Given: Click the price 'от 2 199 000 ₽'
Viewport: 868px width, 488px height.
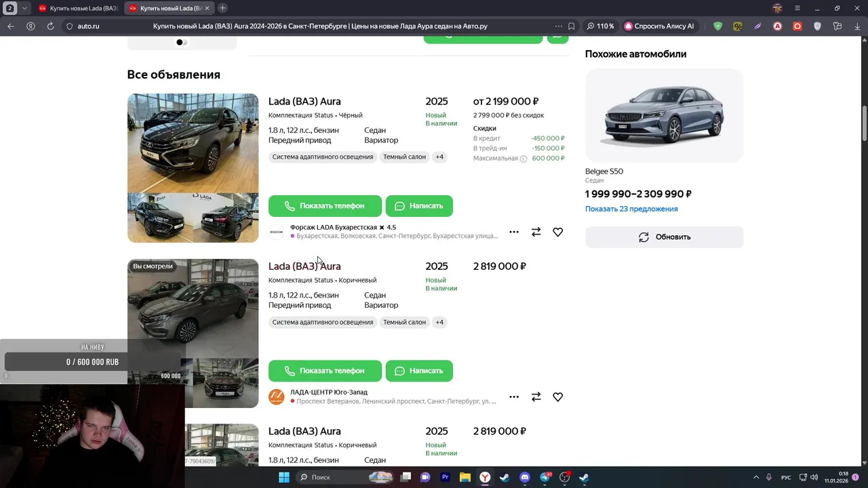Looking at the screenshot, I should coord(506,102).
